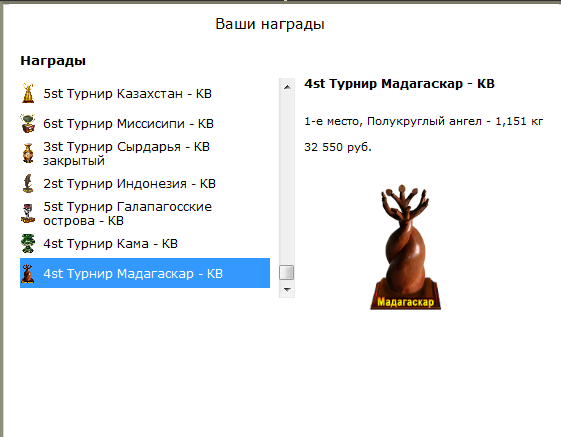Click the Награды heading

pyautogui.click(x=53, y=60)
